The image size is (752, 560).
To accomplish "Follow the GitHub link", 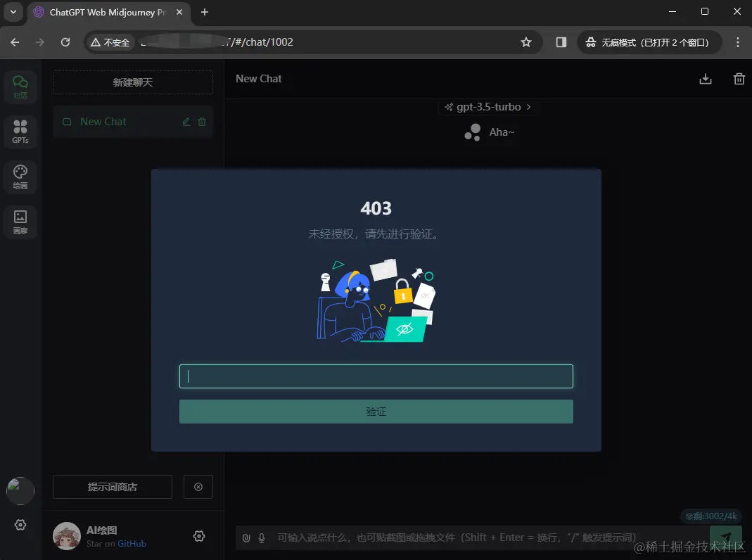I will click(x=132, y=544).
